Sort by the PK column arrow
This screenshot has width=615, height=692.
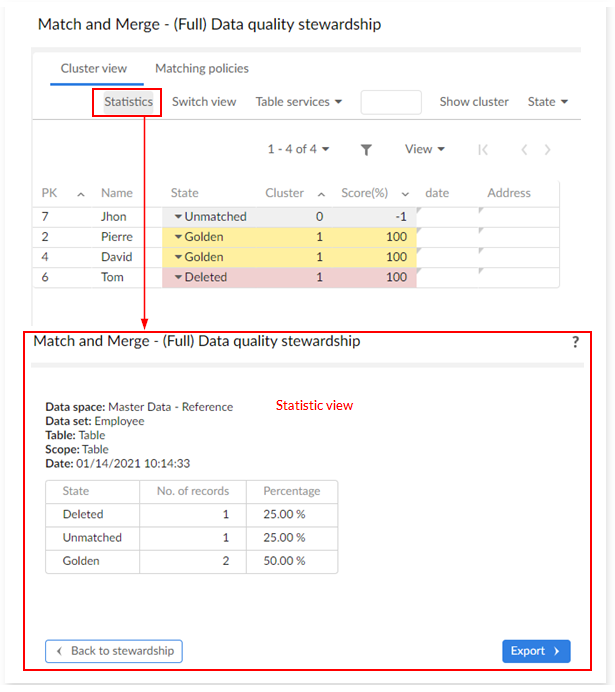pyautogui.click(x=81, y=194)
